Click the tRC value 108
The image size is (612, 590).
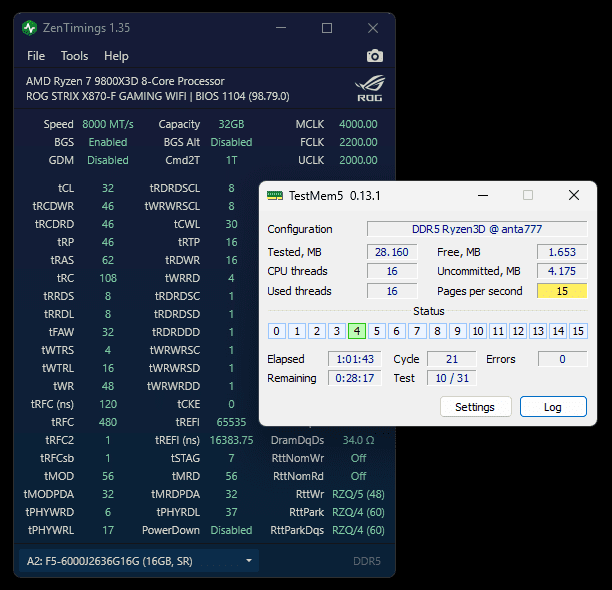108,278
